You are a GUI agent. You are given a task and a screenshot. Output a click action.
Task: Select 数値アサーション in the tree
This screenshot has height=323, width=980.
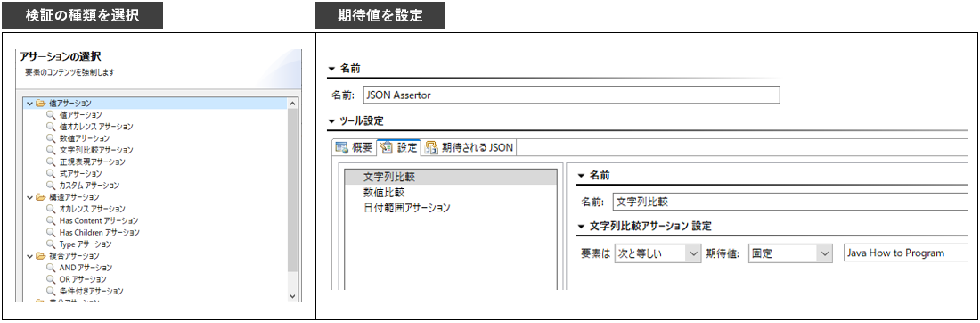(x=85, y=138)
